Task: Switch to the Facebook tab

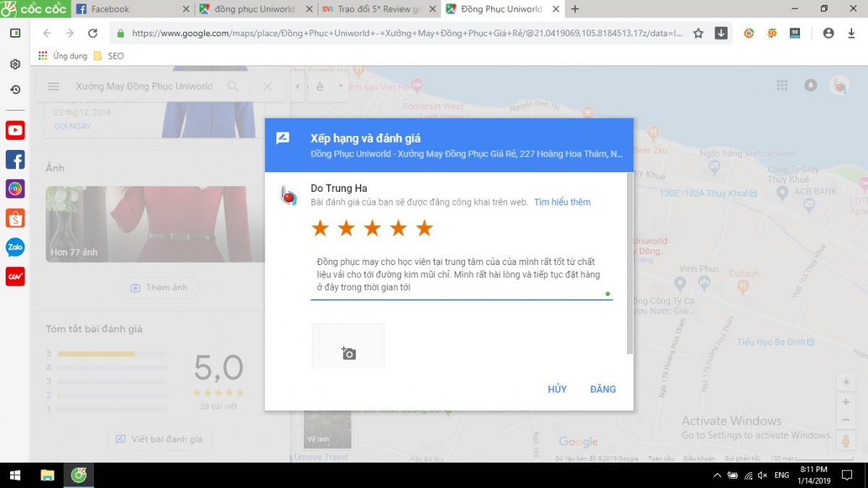Action: (x=130, y=9)
